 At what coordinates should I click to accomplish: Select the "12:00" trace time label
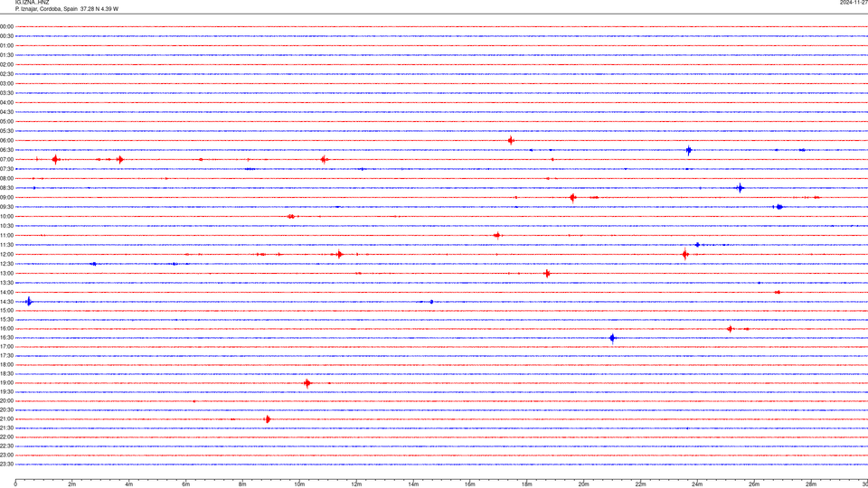6,255
